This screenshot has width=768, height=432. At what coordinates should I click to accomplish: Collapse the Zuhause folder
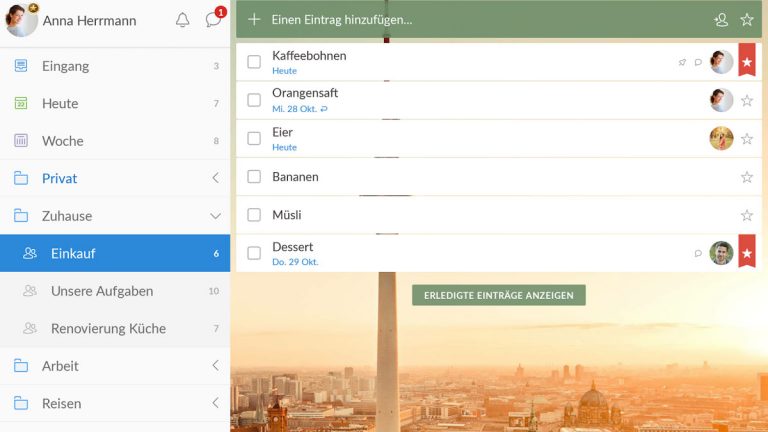[x=215, y=216]
